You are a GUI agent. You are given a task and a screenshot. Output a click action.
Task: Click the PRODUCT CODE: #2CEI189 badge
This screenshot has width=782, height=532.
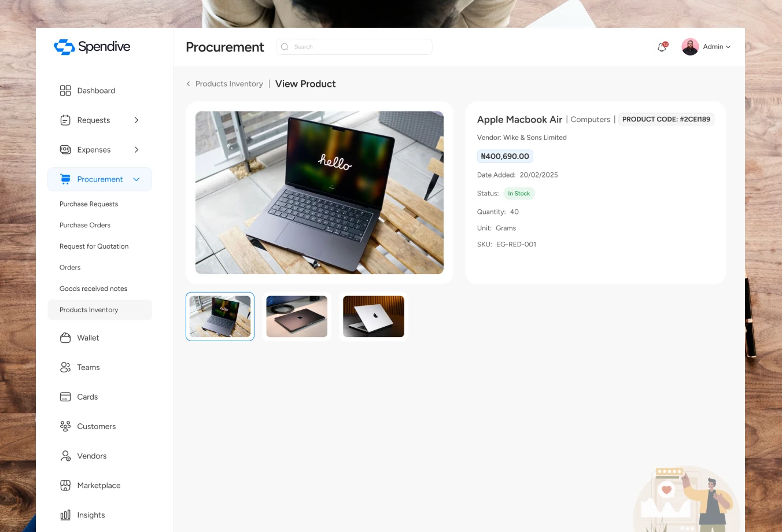(666, 119)
